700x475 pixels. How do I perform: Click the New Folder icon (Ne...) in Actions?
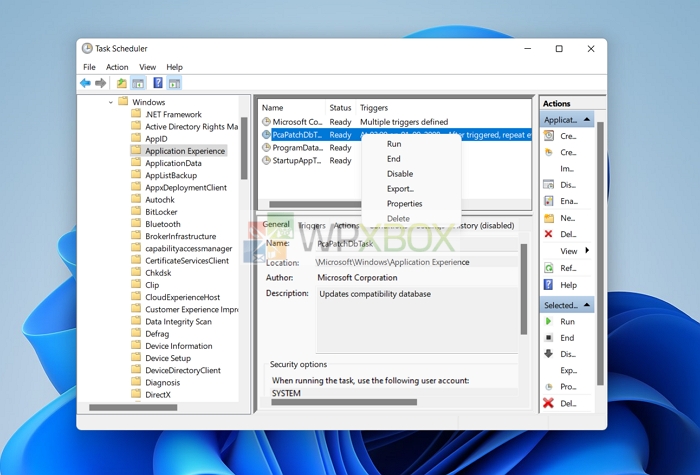pyautogui.click(x=549, y=218)
